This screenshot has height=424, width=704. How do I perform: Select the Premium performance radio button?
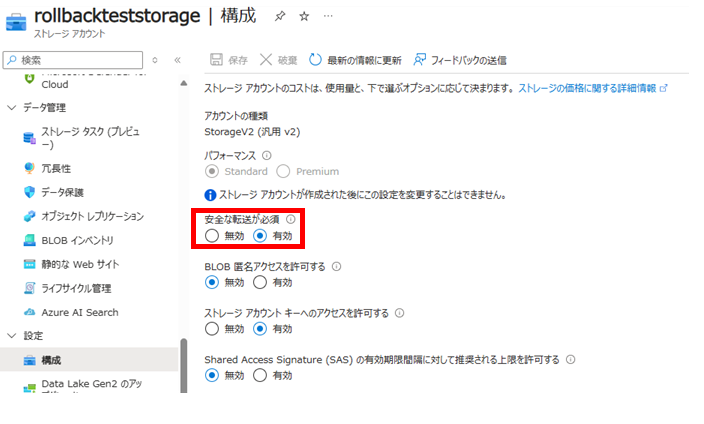click(283, 171)
